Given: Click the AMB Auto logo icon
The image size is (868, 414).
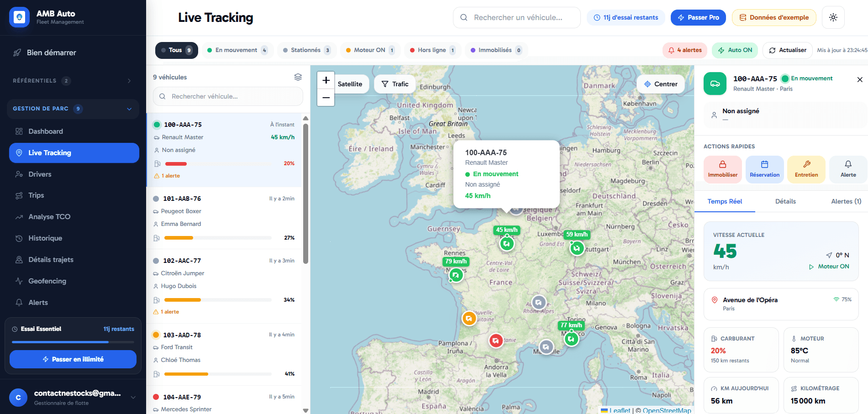Looking at the screenshot, I should click(x=19, y=17).
